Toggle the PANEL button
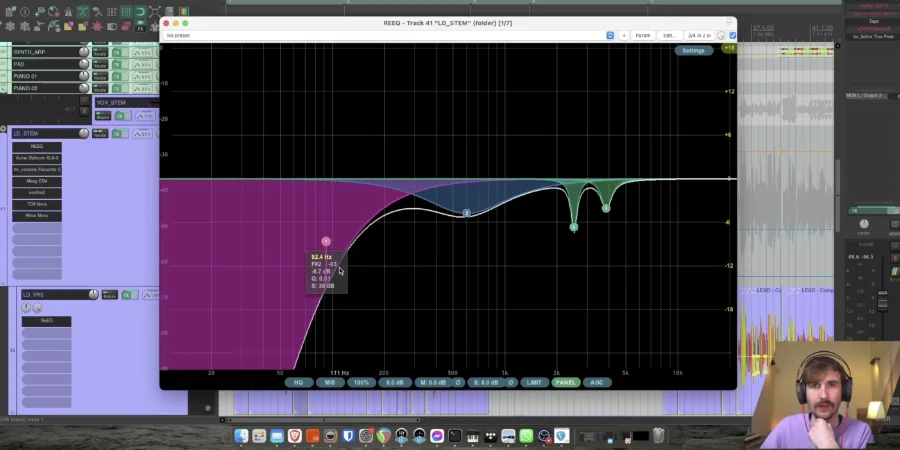This screenshot has height=450, width=900. pyautogui.click(x=565, y=382)
